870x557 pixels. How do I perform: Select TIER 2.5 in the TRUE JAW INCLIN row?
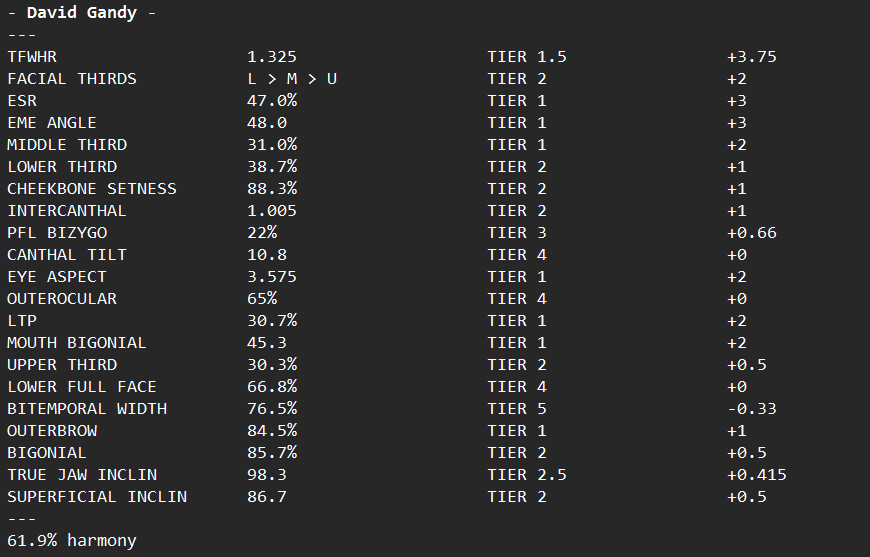527,475
